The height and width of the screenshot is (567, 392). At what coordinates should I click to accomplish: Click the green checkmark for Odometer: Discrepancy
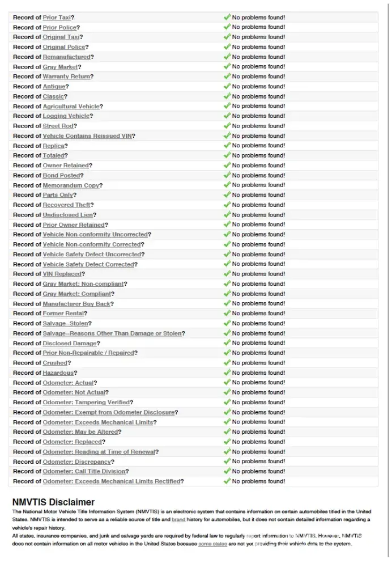point(227,462)
